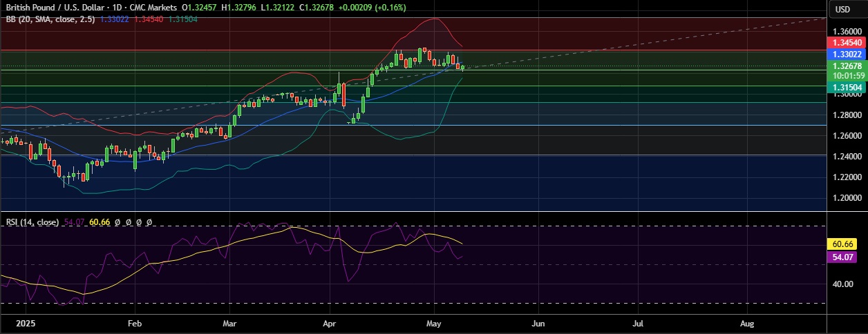
Task: Click the Feb label on time axis
Action: pyautogui.click(x=135, y=322)
